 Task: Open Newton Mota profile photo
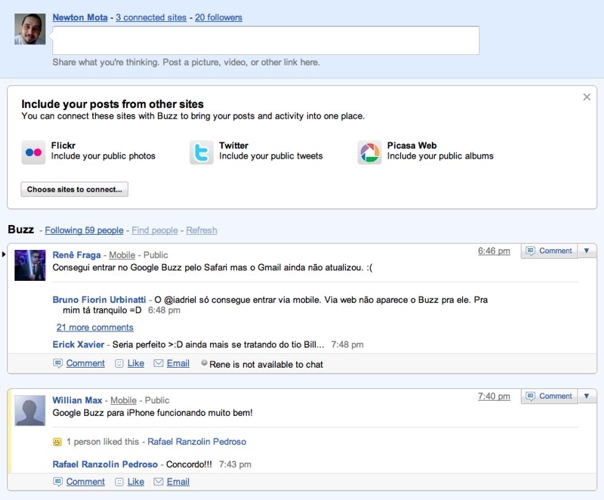[30, 29]
